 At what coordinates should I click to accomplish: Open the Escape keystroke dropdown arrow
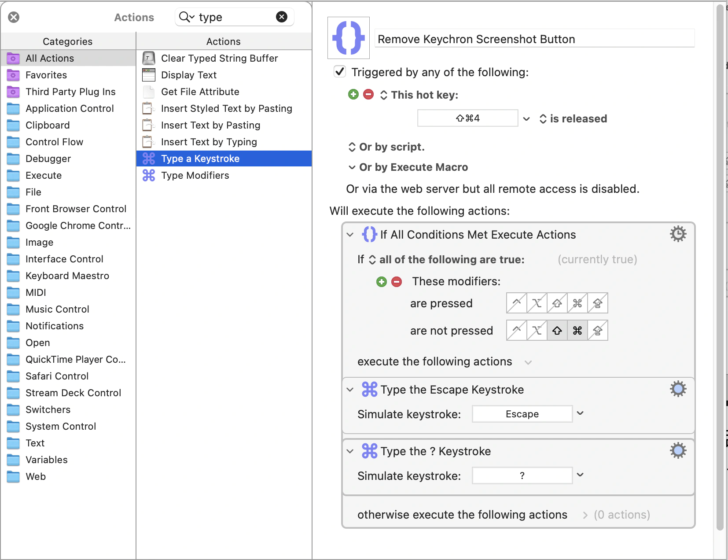click(580, 413)
